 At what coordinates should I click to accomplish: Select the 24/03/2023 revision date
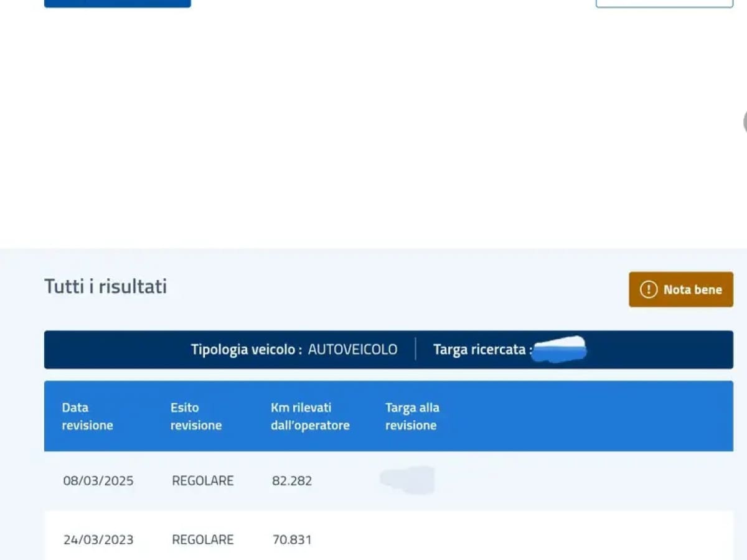click(98, 539)
